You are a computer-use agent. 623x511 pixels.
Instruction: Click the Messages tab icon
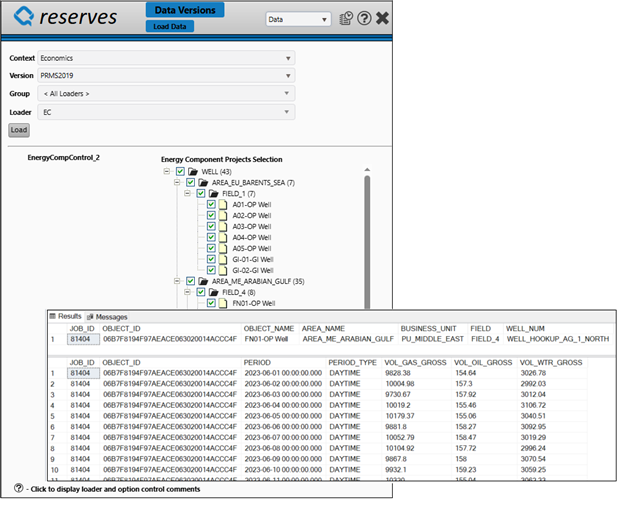point(90,317)
